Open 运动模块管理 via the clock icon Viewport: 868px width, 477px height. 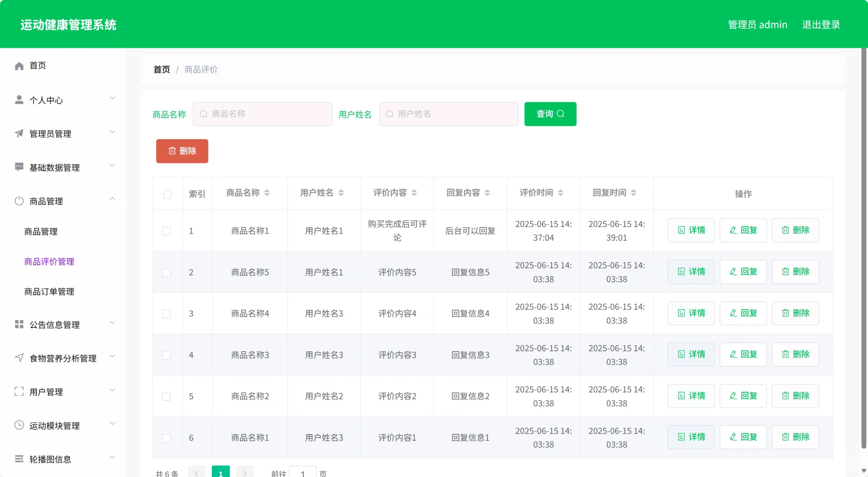pyautogui.click(x=19, y=425)
